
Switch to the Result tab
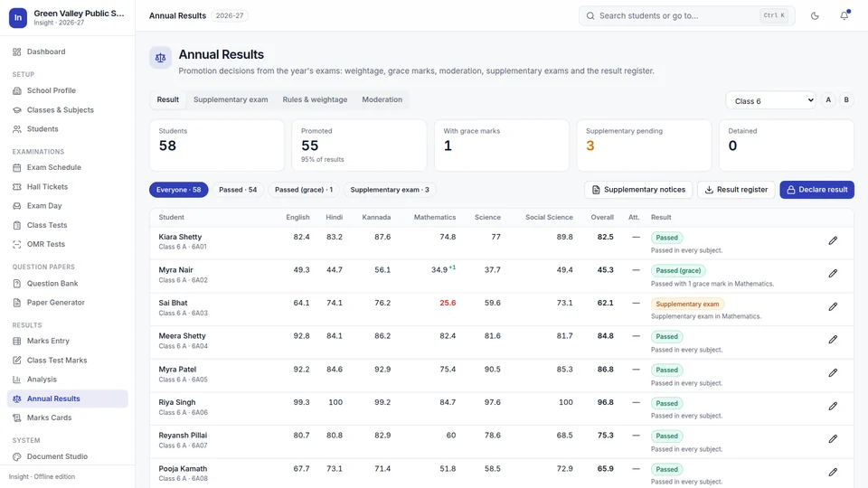pos(168,99)
